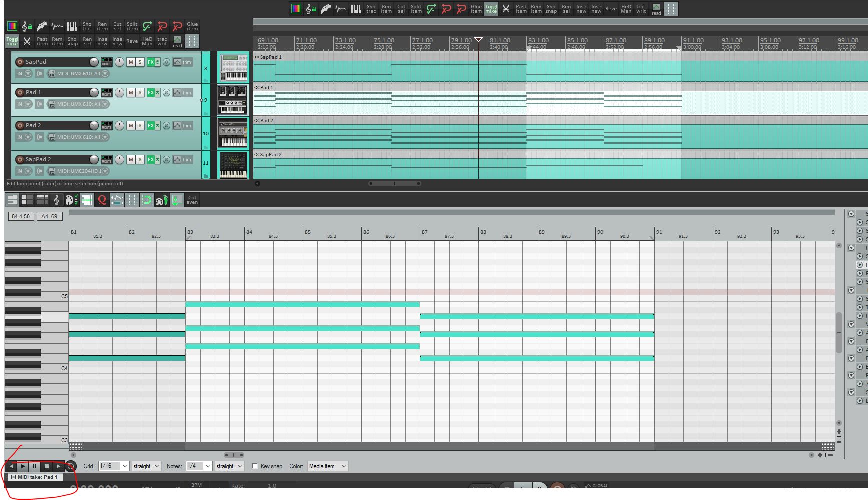
Task: Click the read automation icon above the track list
Action: click(x=177, y=41)
